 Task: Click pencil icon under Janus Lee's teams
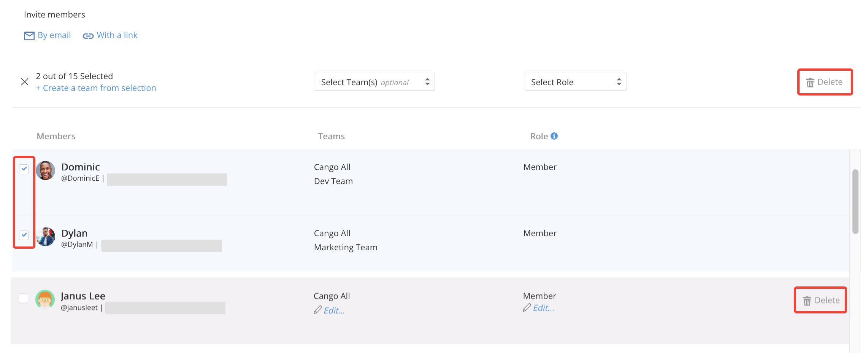click(x=318, y=310)
